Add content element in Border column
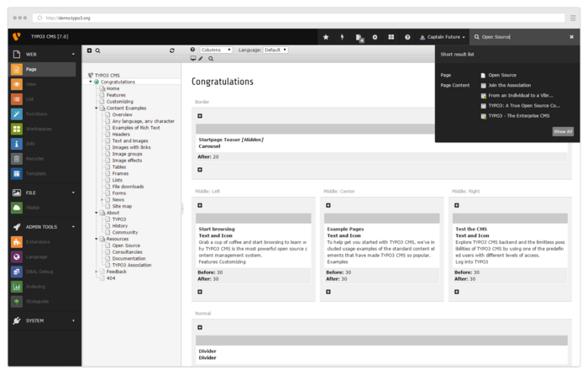This screenshot has height=375, width=588. pyautogui.click(x=200, y=115)
